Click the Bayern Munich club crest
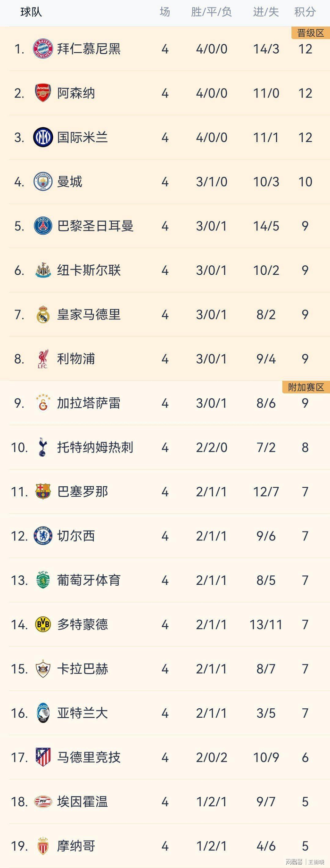The height and width of the screenshot is (868, 330). click(x=43, y=49)
